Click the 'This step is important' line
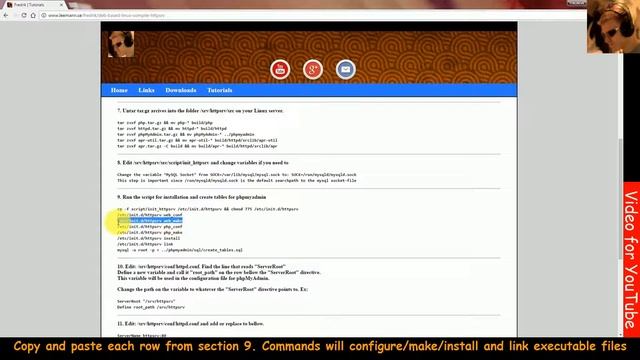Screen dimensions: 640x360 click(237, 180)
